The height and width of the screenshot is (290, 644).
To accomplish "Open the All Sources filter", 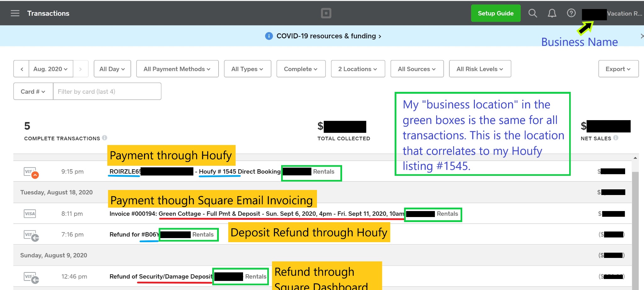I will click(x=417, y=69).
